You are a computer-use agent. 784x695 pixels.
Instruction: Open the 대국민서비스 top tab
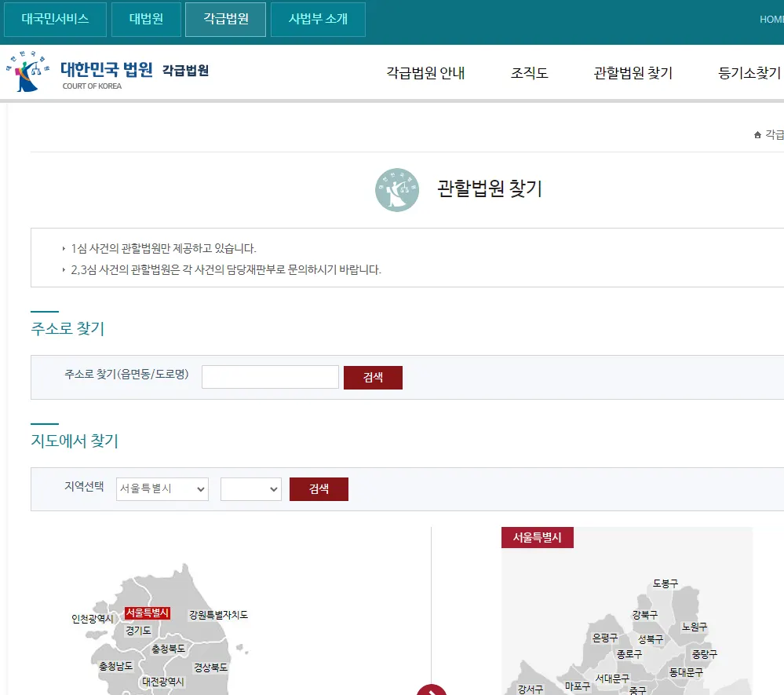55,19
